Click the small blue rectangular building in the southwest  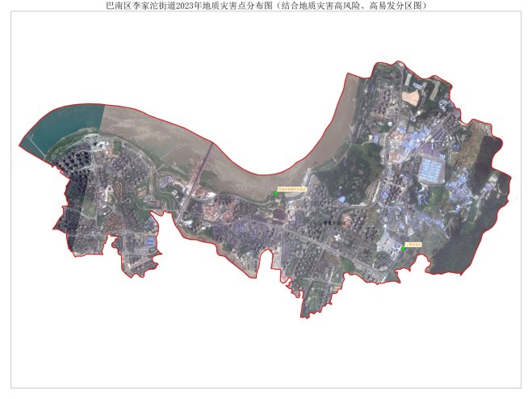tap(150, 241)
